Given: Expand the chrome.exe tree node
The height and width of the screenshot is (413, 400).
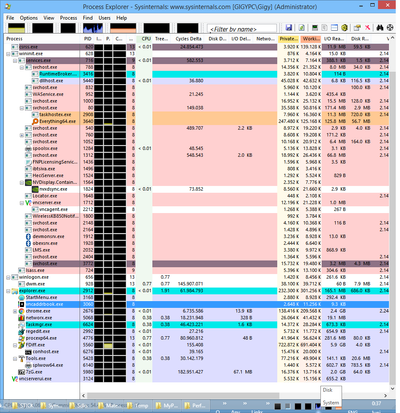Looking at the screenshot, I should 15,311.
